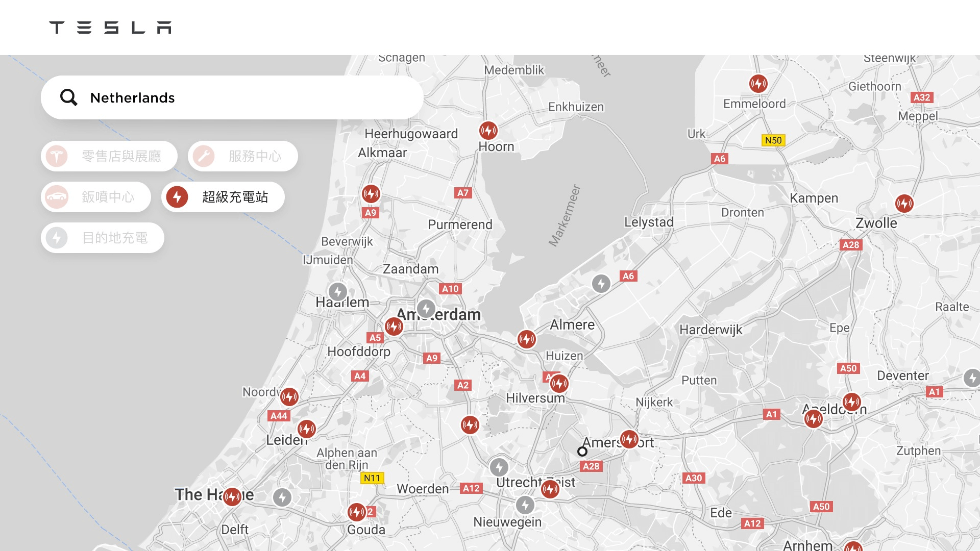This screenshot has width=980, height=551.
Task: Select the Supercharger pin near Zwolle
Action: click(x=904, y=204)
